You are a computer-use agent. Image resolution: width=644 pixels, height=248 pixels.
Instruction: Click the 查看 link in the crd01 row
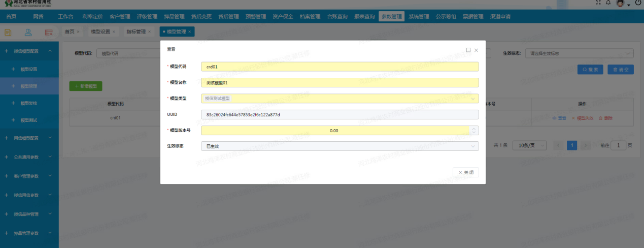pos(559,118)
